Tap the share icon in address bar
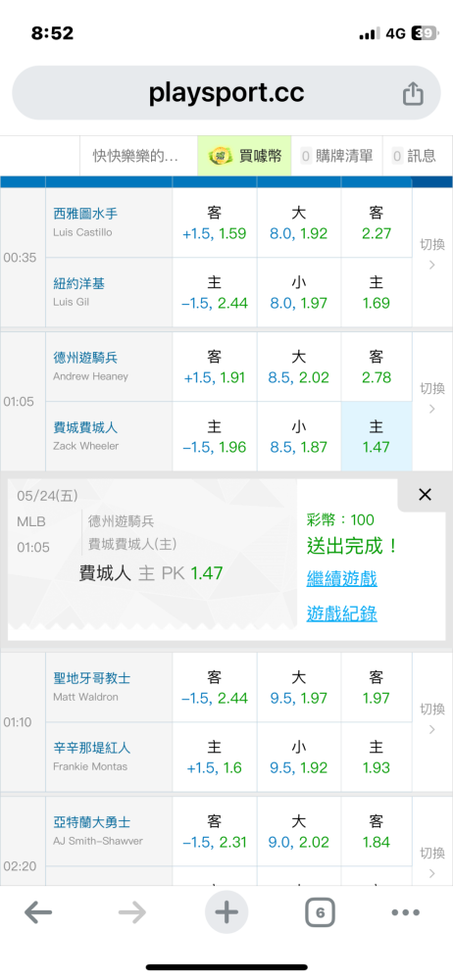The width and height of the screenshot is (453, 980). pyautogui.click(x=413, y=94)
